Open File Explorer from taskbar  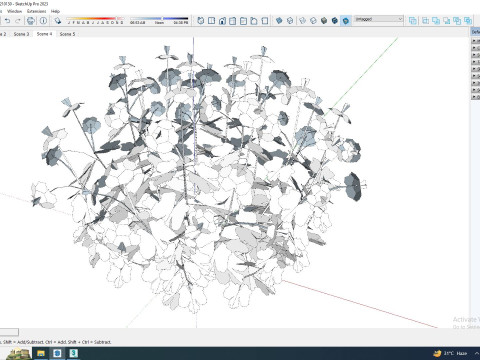41,353
